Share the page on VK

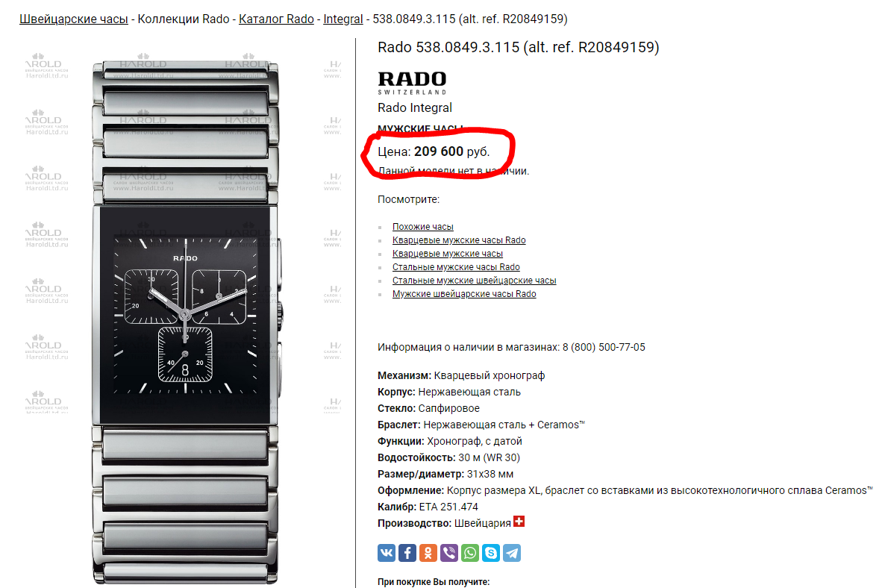pyautogui.click(x=387, y=552)
